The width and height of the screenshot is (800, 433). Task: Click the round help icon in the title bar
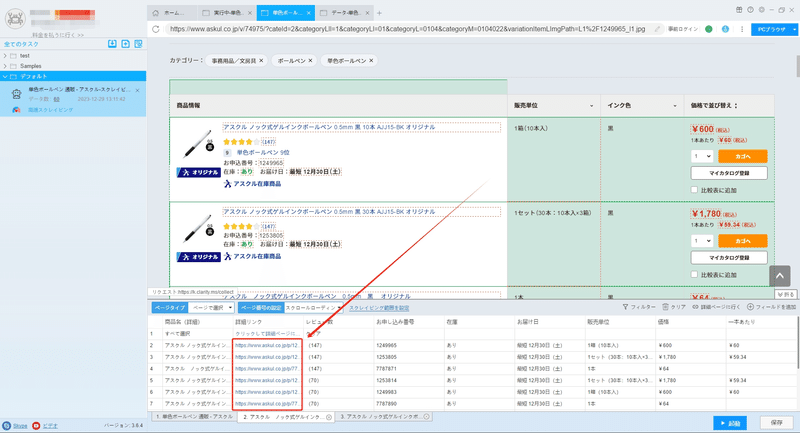(751, 10)
